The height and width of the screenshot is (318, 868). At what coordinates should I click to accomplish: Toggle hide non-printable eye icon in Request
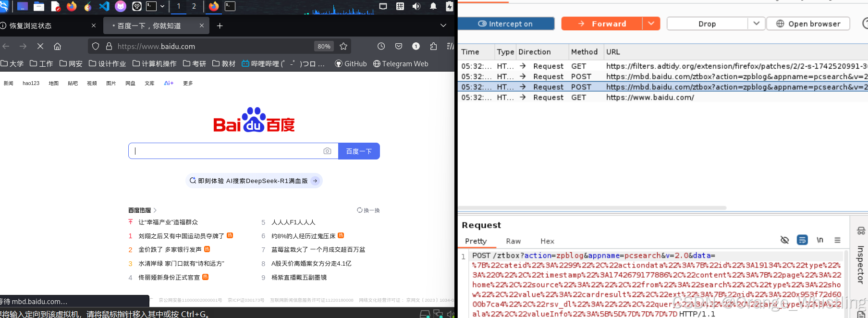pyautogui.click(x=784, y=240)
